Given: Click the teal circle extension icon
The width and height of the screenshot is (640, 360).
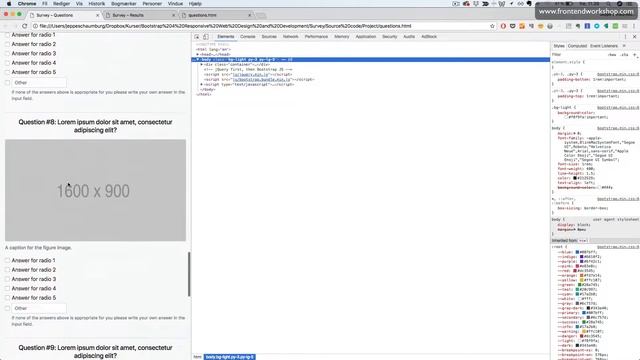Looking at the screenshot, I should [x=597, y=26].
